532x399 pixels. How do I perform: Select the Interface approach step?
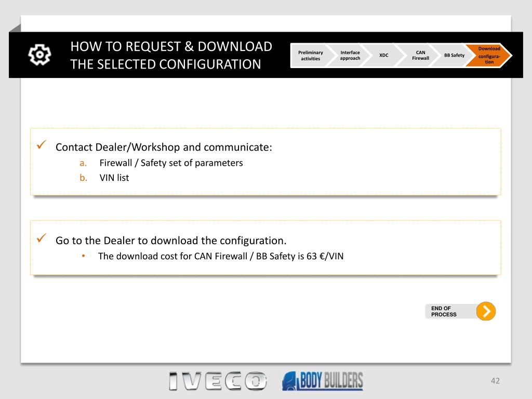point(350,55)
